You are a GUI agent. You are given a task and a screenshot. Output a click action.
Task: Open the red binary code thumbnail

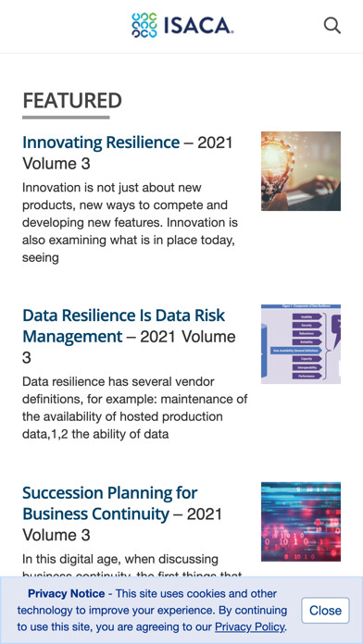(301, 522)
